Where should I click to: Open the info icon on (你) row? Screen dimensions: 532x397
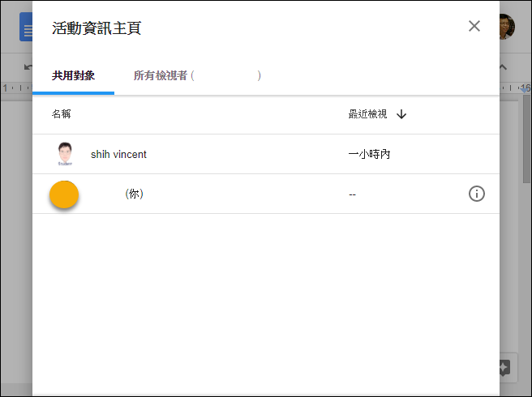click(476, 194)
